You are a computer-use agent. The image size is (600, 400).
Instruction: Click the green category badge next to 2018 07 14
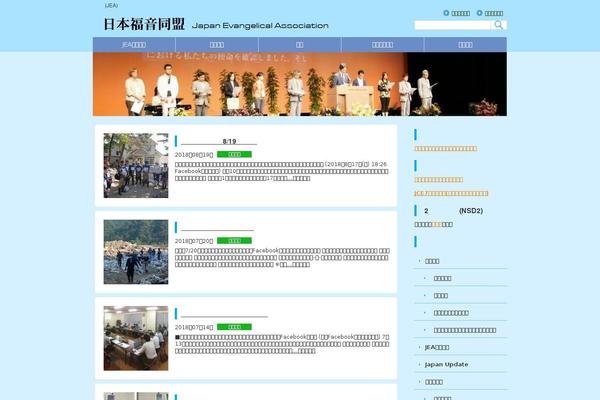(x=234, y=327)
